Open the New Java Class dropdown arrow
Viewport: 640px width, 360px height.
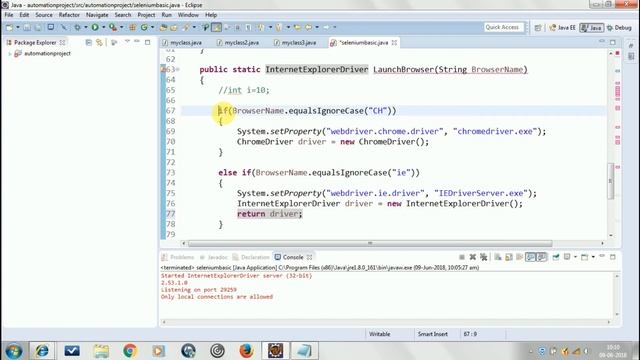tap(152, 27)
